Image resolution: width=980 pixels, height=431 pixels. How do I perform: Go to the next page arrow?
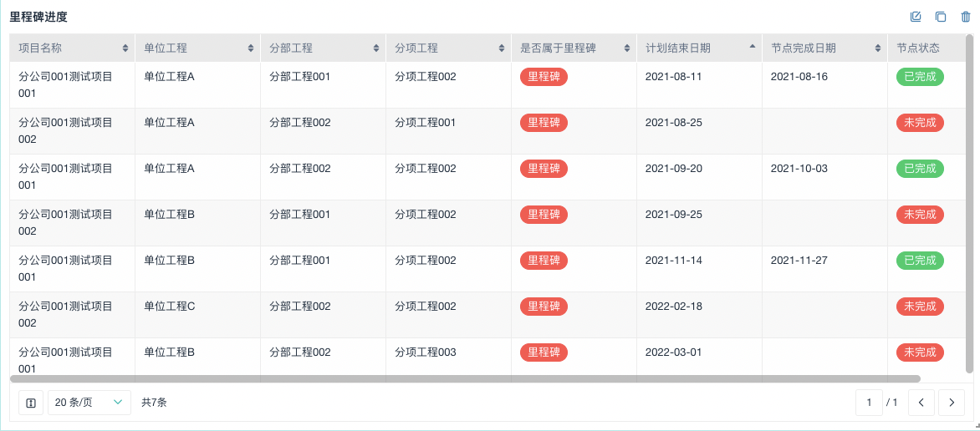pyautogui.click(x=952, y=403)
